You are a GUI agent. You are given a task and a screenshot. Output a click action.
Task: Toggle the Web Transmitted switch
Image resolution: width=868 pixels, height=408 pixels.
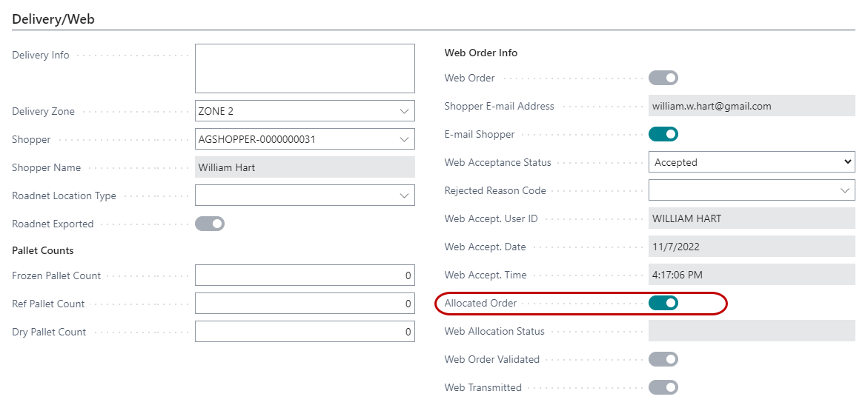point(663,387)
